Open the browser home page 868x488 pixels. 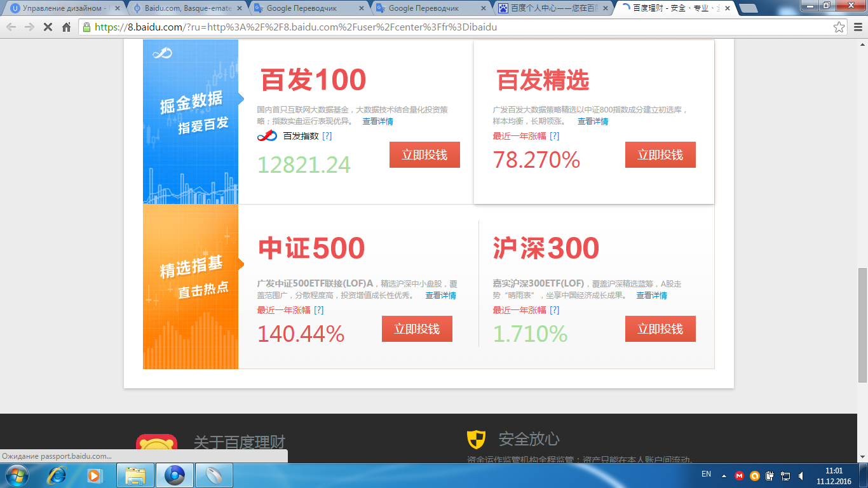tap(66, 27)
